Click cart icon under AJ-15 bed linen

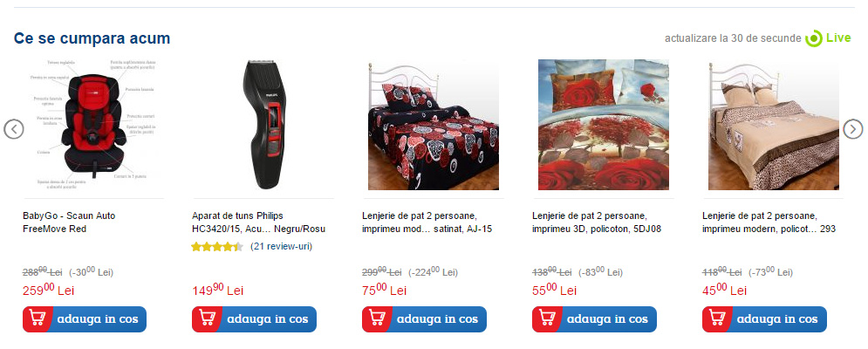point(377,319)
